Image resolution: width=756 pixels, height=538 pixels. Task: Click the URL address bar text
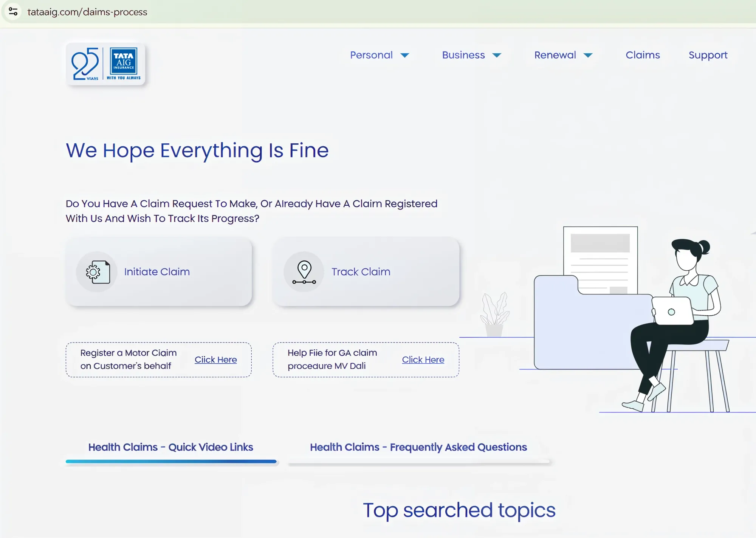87,12
